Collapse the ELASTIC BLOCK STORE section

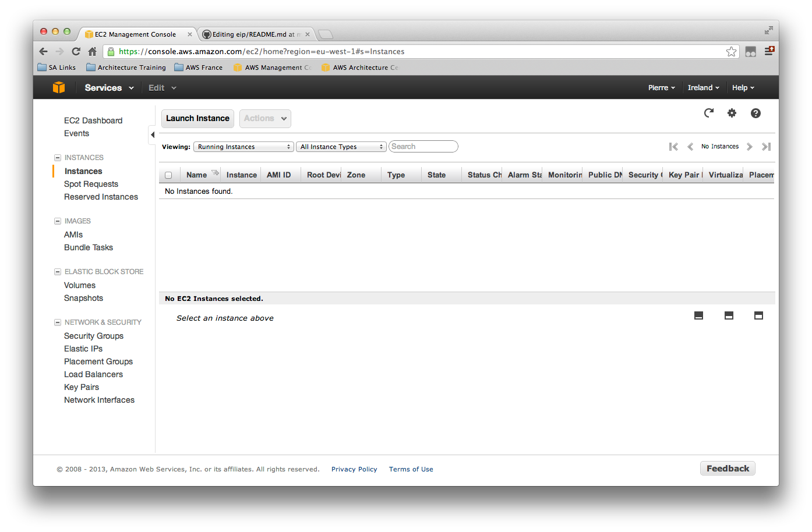[58, 272]
